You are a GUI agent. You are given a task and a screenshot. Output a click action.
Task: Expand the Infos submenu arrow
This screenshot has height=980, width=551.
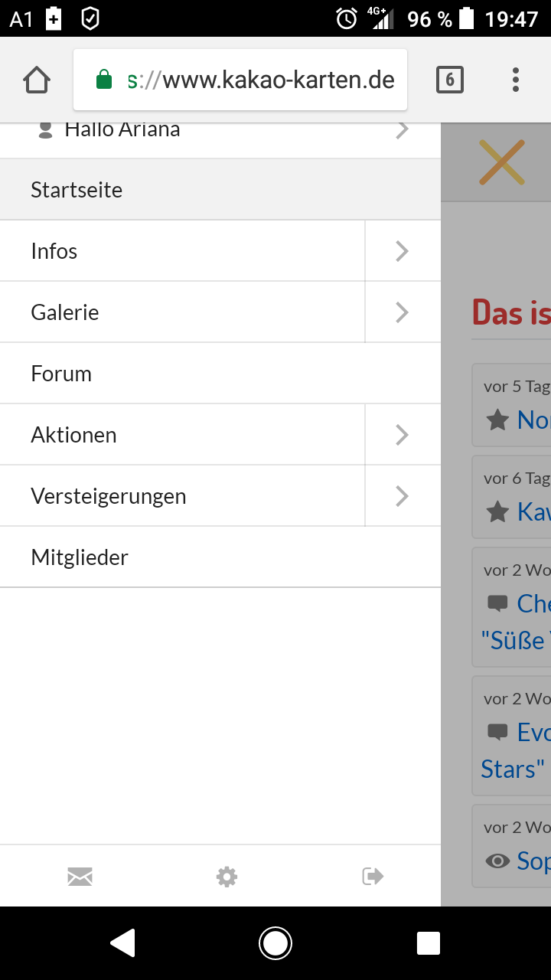[x=403, y=251]
